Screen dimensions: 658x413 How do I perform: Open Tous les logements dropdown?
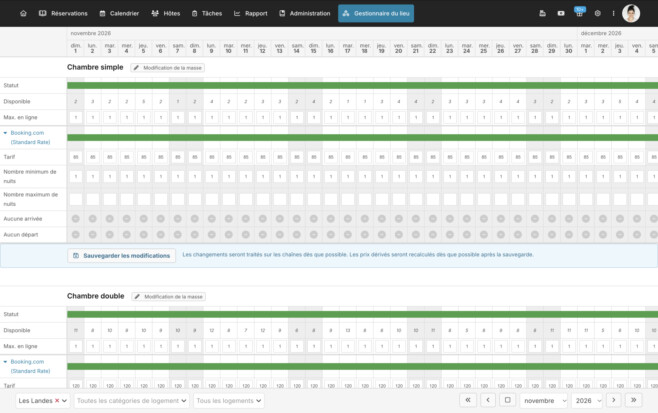(229, 400)
